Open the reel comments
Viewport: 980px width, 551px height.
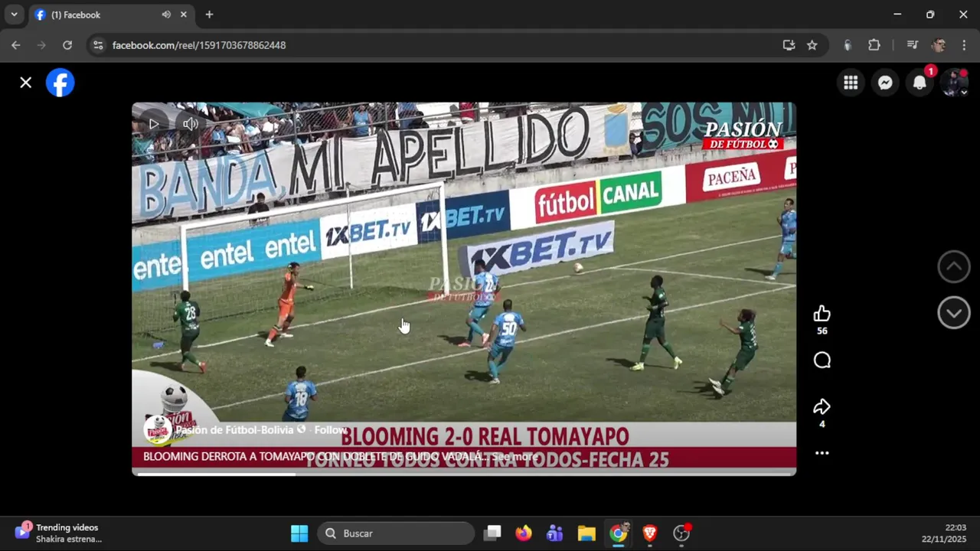pyautogui.click(x=822, y=360)
